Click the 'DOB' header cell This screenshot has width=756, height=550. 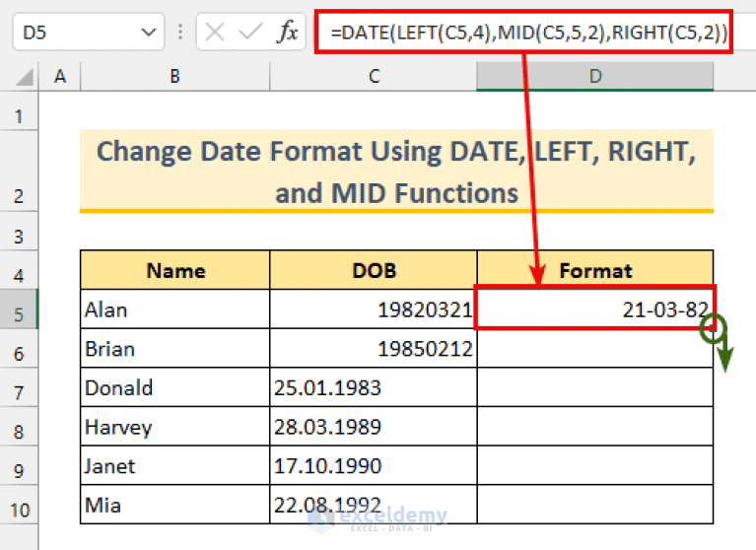click(x=374, y=270)
